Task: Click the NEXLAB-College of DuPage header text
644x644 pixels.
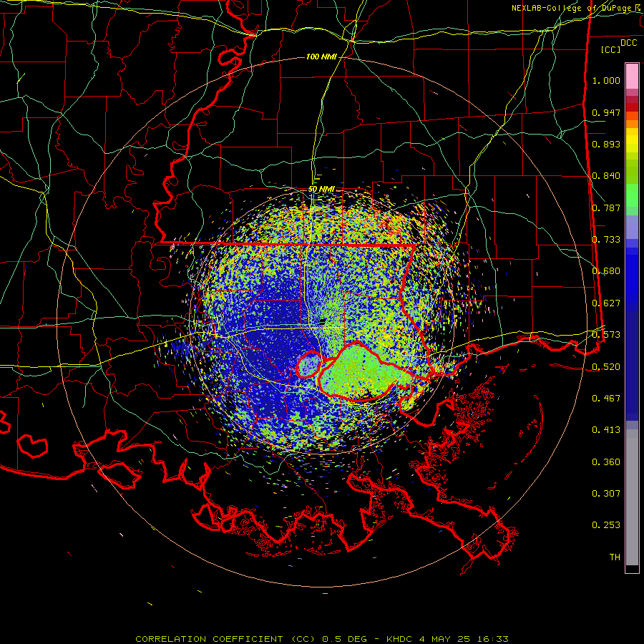Action: (x=577, y=8)
